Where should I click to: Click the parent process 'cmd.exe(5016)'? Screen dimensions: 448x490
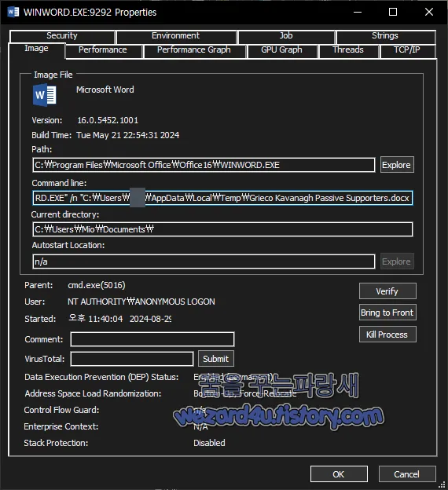pos(97,285)
